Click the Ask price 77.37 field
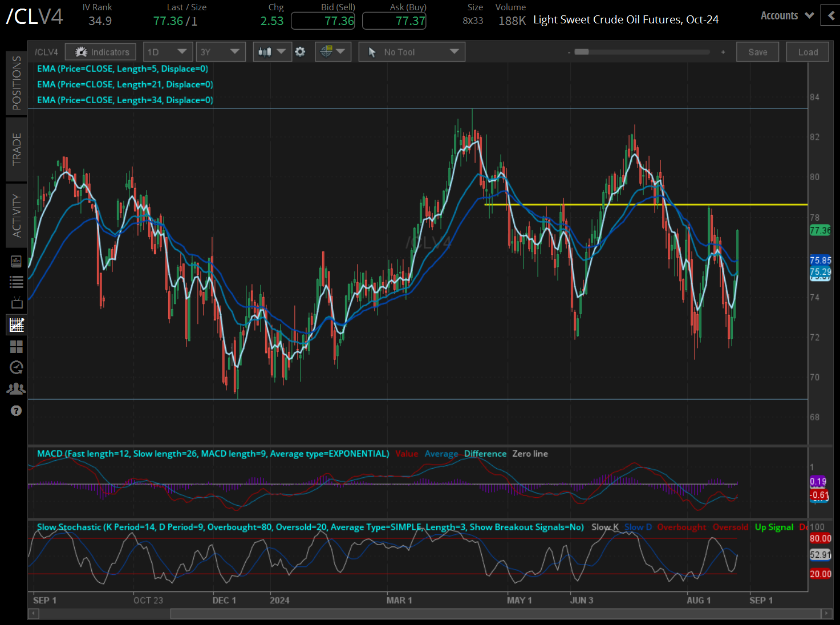Viewport: 840px width, 625px height. coord(393,20)
